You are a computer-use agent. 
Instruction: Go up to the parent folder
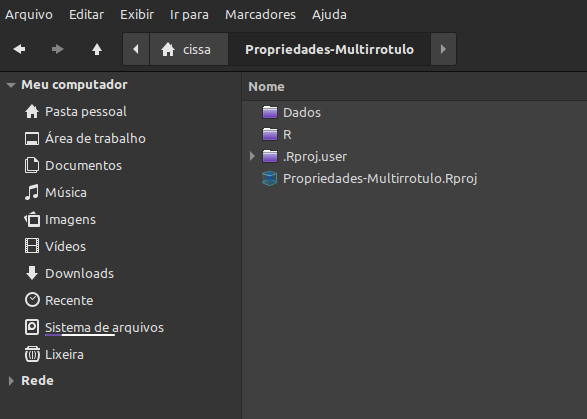pos(97,49)
